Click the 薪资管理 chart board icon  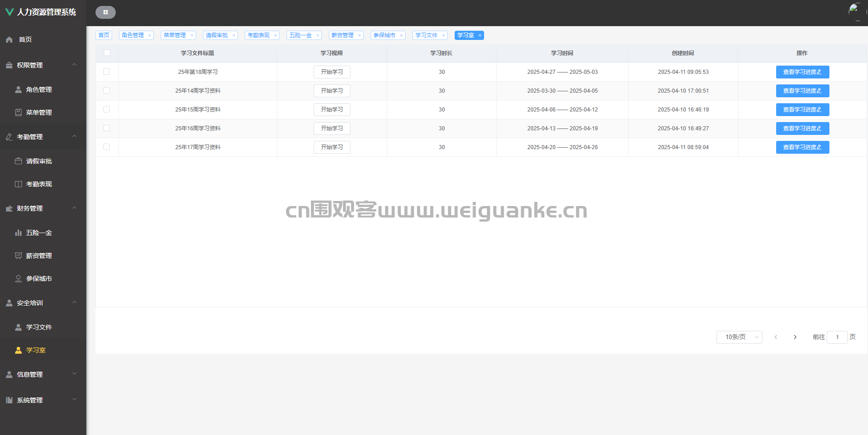[18, 256]
